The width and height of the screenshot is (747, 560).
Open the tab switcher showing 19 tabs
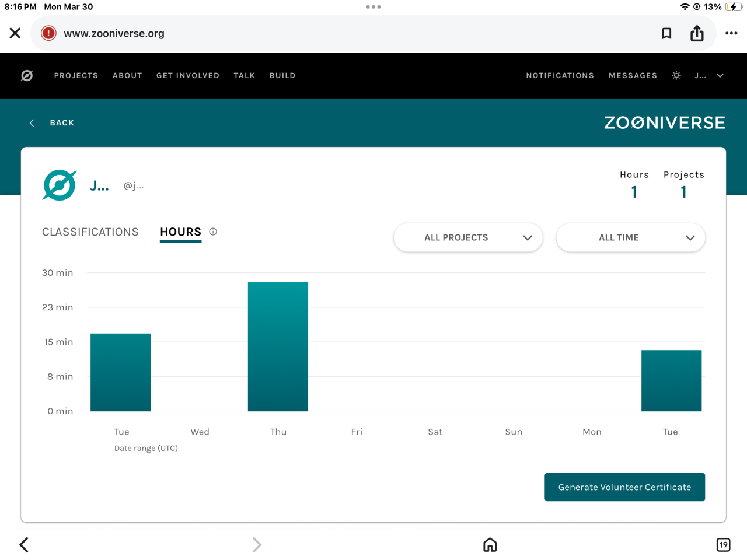[x=723, y=545]
